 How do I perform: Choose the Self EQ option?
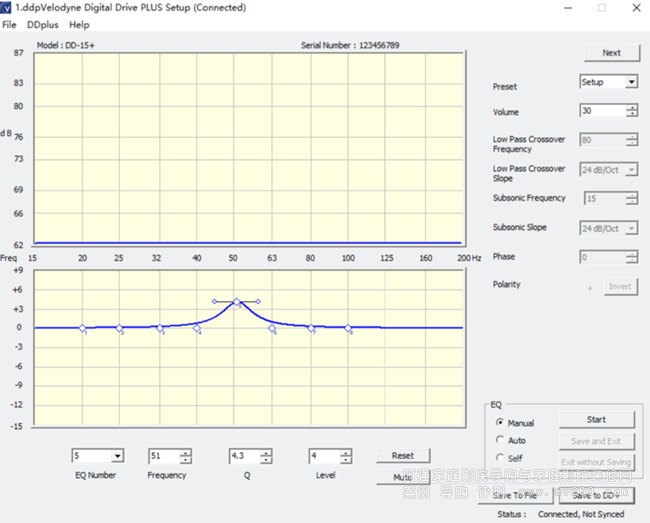[501, 458]
